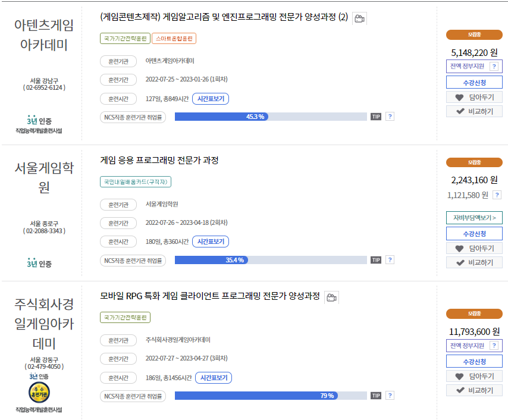Click the TIP icon next to the 79% bar
The image size is (508, 420).
(x=376, y=396)
